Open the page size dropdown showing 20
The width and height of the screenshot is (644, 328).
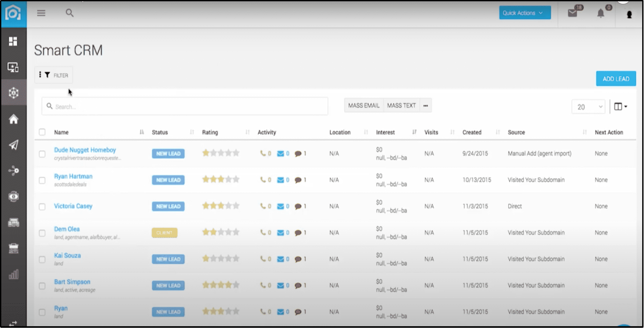click(588, 107)
